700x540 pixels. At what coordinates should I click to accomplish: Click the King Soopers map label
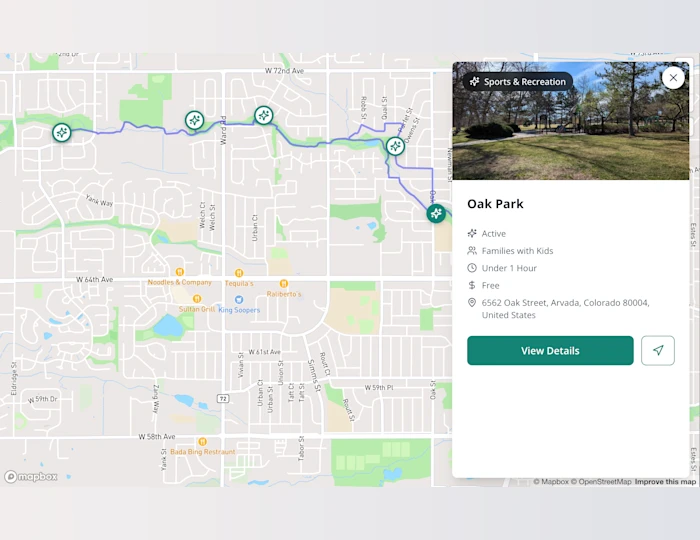pyautogui.click(x=239, y=310)
